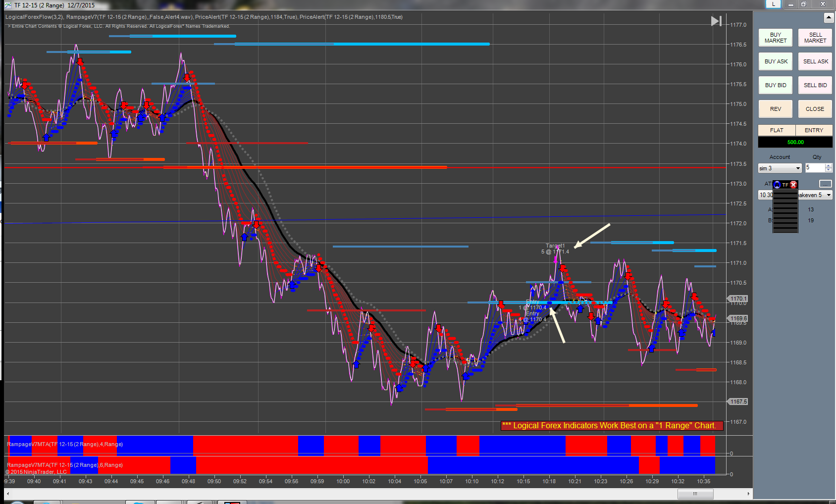Click the scrollbar left arrow below the chart
This screenshot has width=836, height=504.
pyautogui.click(x=8, y=494)
